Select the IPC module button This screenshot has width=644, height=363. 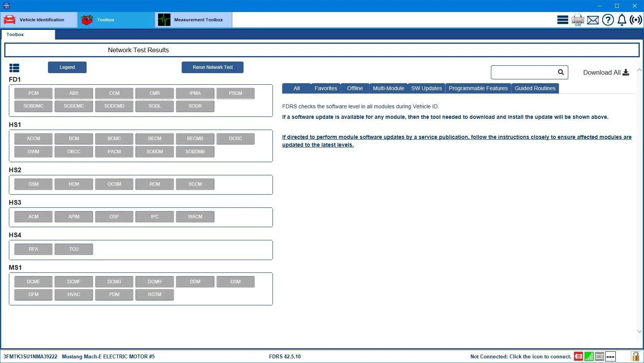coord(155,217)
